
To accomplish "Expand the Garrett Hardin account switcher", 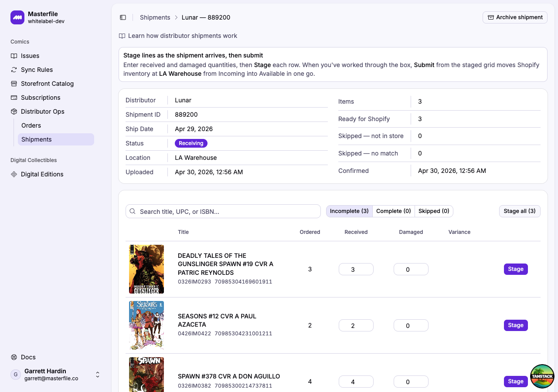I will (56, 375).
